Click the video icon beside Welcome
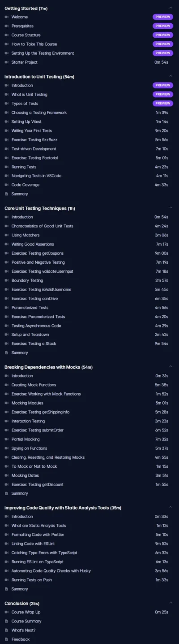Viewport: 179px width, 644px height. click(6, 17)
